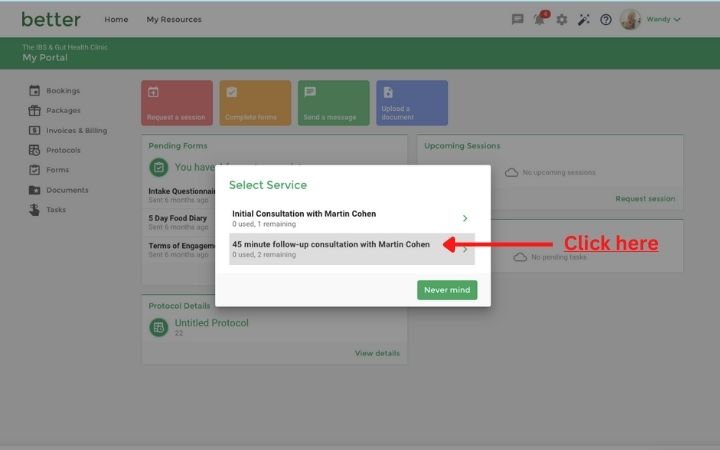Open the My Resources menu item

point(174,19)
